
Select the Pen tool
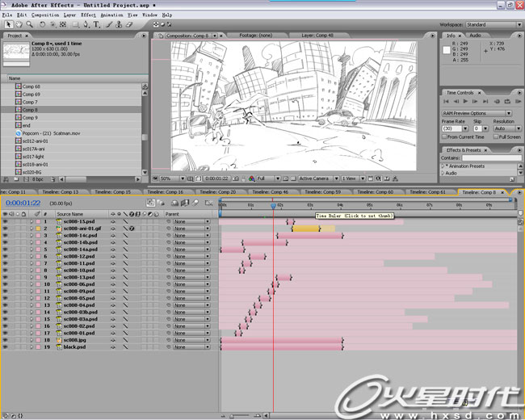pos(86,24)
